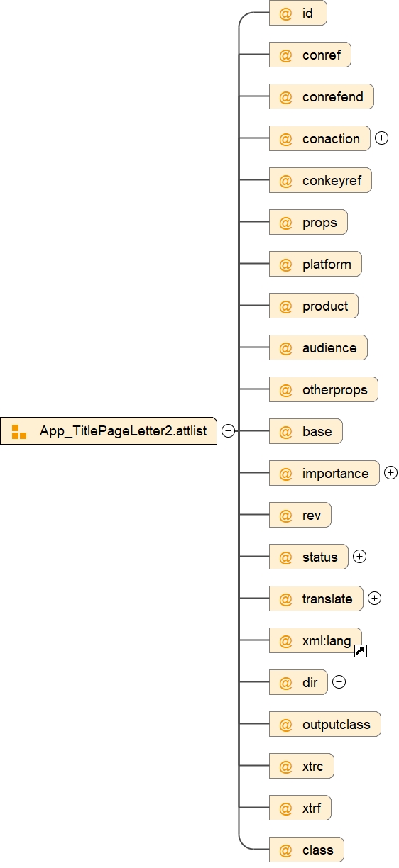Click the @ icon of base
The width and height of the screenshot is (399, 868).
[x=286, y=432]
